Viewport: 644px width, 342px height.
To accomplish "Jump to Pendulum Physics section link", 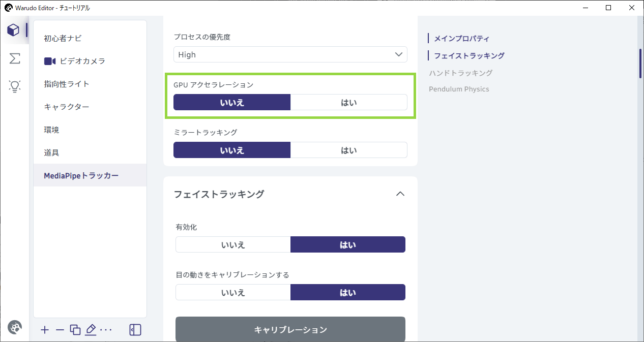I will click(x=459, y=89).
